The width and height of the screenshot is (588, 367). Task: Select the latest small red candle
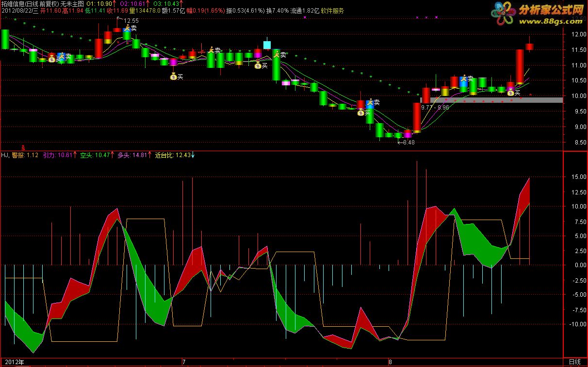(x=529, y=47)
